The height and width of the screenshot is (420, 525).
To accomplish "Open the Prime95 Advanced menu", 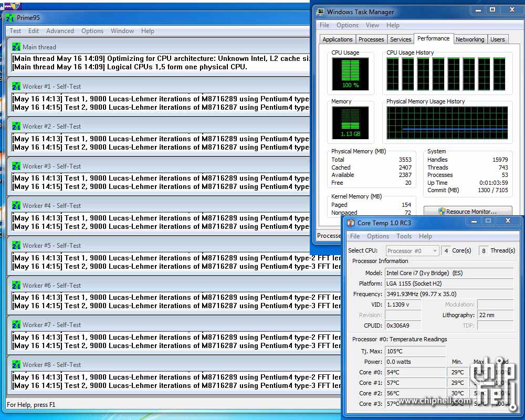I will click(x=60, y=31).
